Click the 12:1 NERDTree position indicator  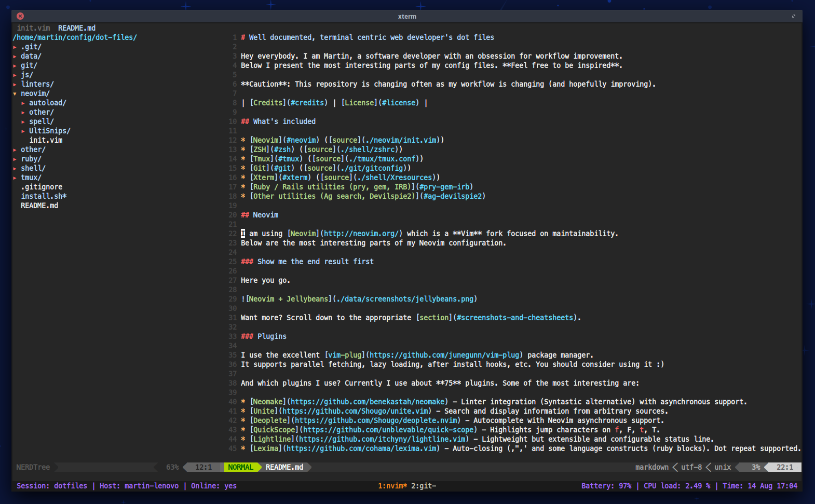click(203, 467)
